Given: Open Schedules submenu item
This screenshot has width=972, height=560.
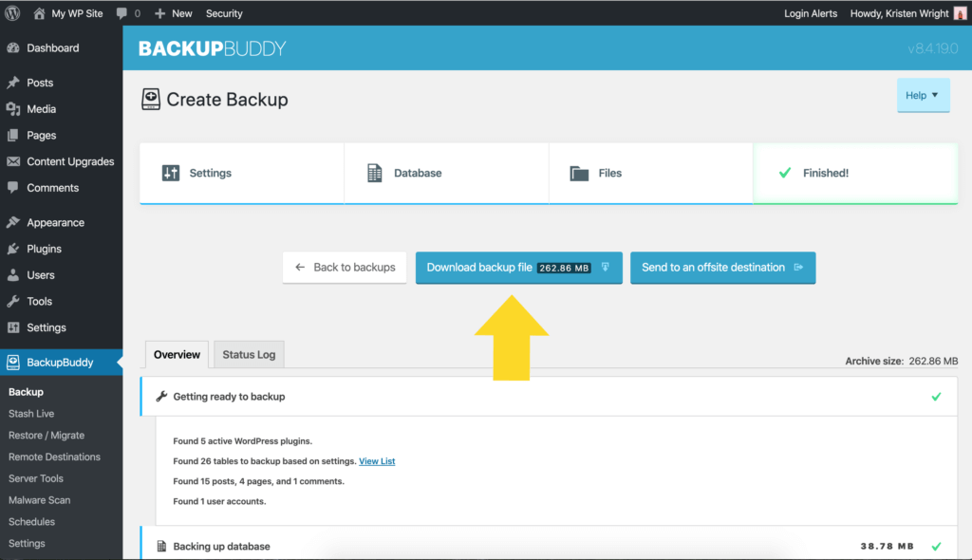Looking at the screenshot, I should click(x=31, y=522).
